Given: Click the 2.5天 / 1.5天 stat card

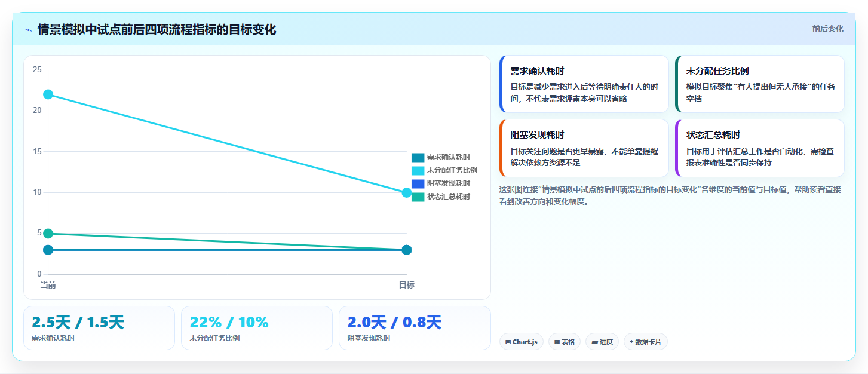Looking at the screenshot, I should pos(99,328).
